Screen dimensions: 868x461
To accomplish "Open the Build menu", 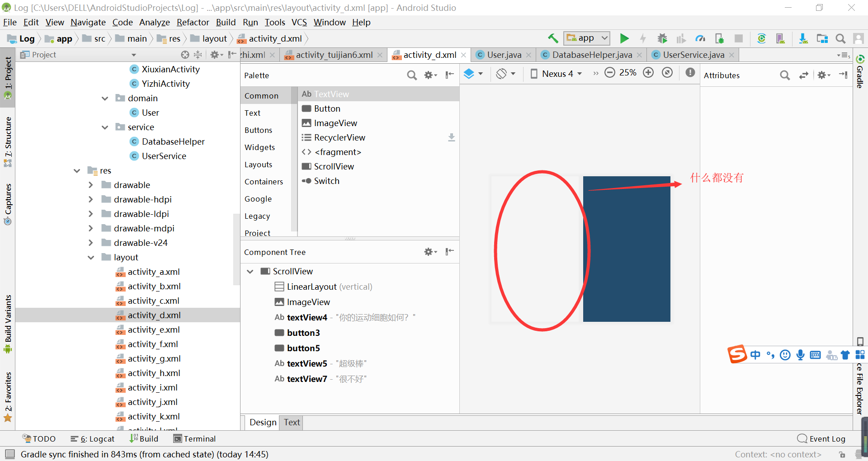I will (226, 22).
